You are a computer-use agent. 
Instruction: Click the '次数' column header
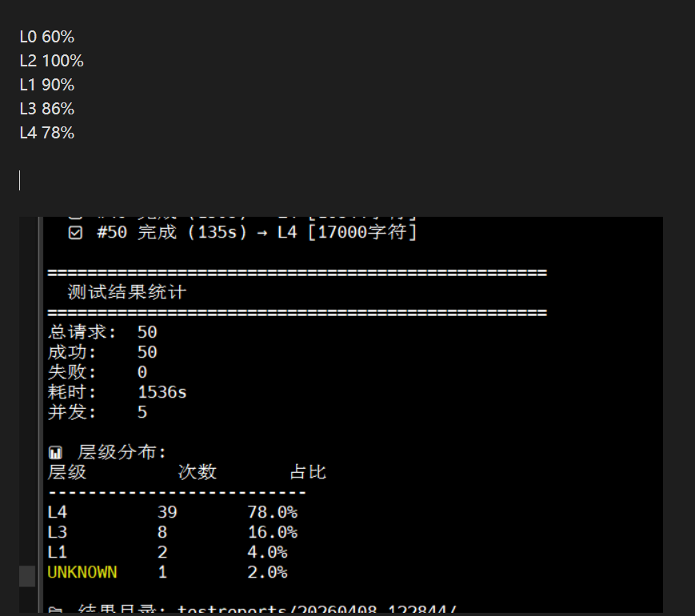[198, 472]
